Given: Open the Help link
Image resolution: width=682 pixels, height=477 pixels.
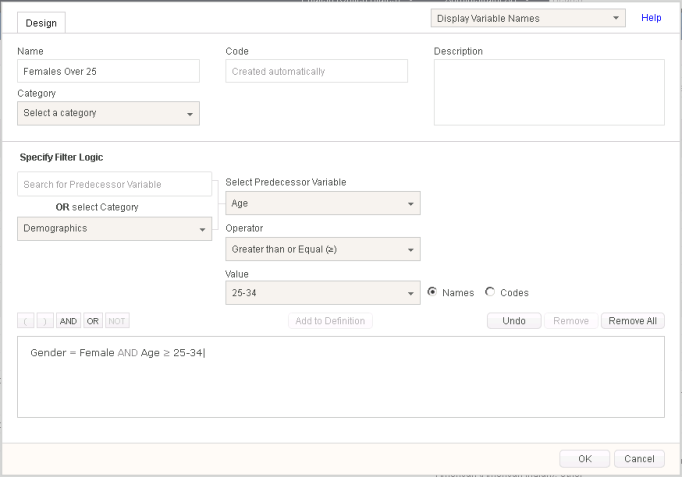Looking at the screenshot, I should pos(651,18).
